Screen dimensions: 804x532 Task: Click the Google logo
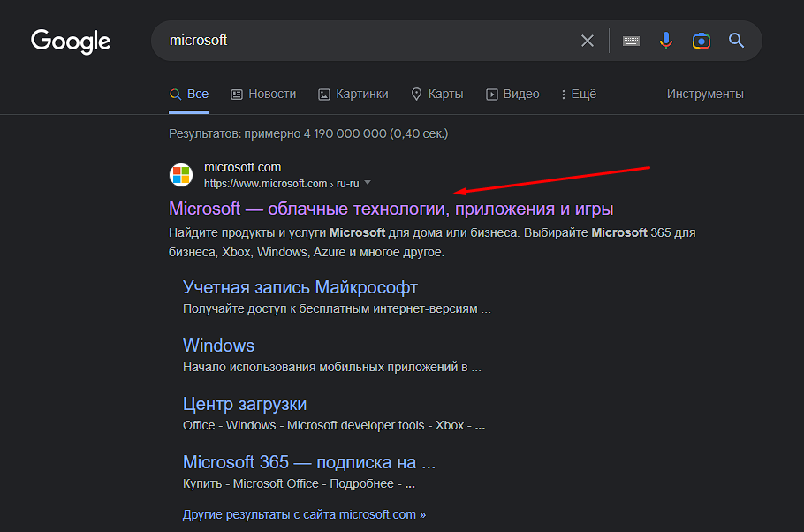(71, 41)
